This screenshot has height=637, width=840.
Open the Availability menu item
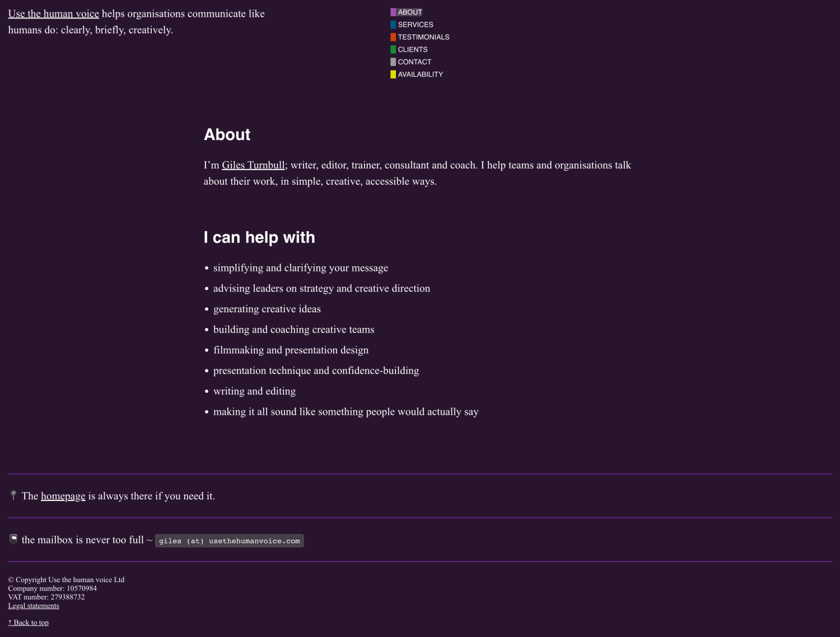click(x=420, y=74)
